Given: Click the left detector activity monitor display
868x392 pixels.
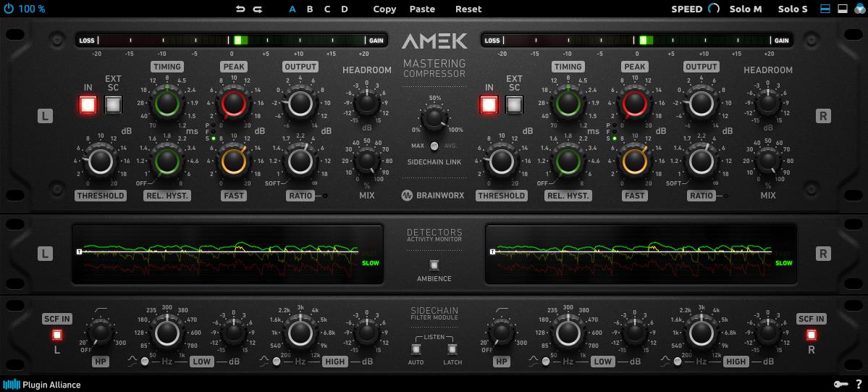Looking at the screenshot, I should click(x=227, y=254).
